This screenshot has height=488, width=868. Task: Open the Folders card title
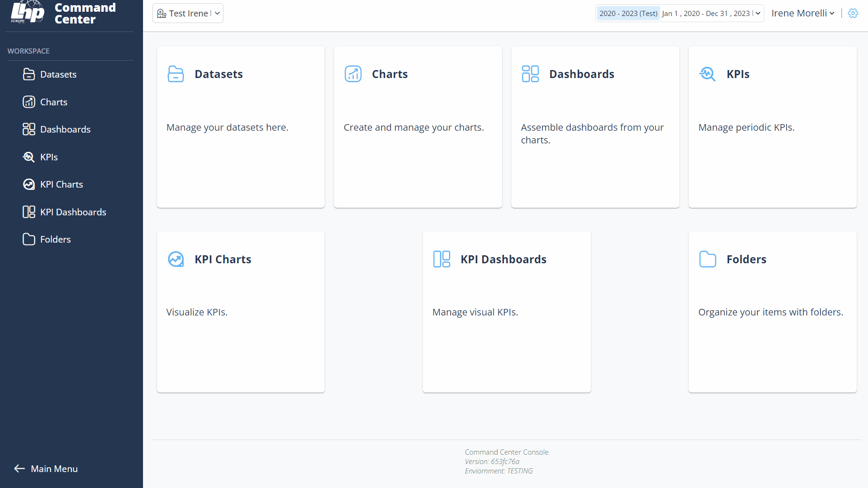click(747, 259)
